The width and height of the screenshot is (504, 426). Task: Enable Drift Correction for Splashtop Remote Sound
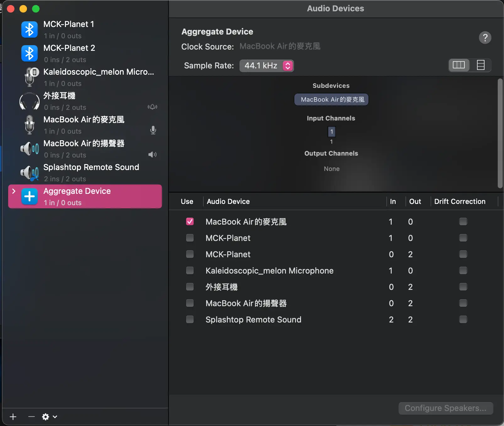point(463,319)
